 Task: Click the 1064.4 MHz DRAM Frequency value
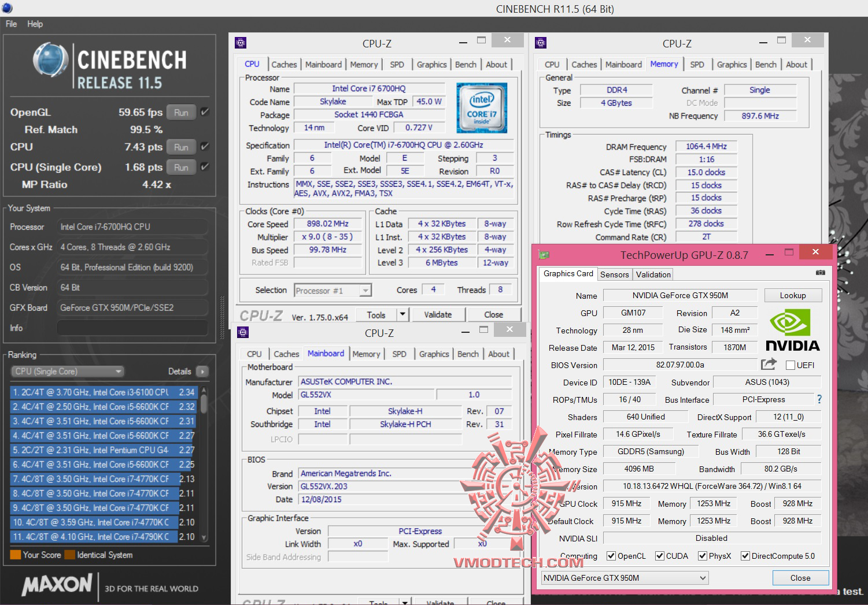706,147
